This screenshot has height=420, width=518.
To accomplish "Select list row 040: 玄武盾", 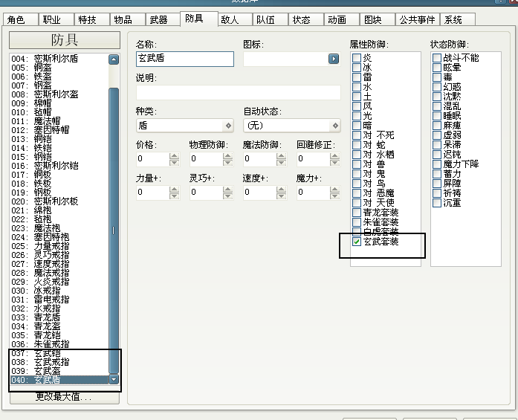I will (x=59, y=380).
